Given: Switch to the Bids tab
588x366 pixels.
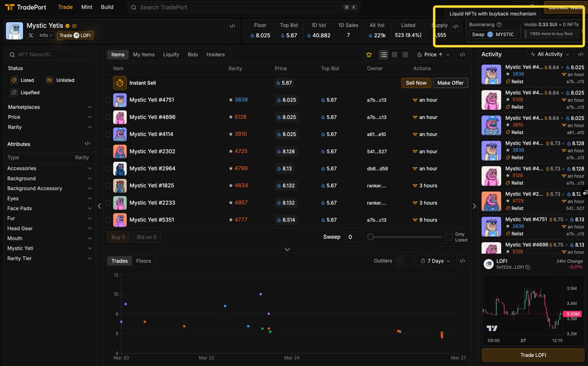Looking at the screenshot, I should (193, 54).
